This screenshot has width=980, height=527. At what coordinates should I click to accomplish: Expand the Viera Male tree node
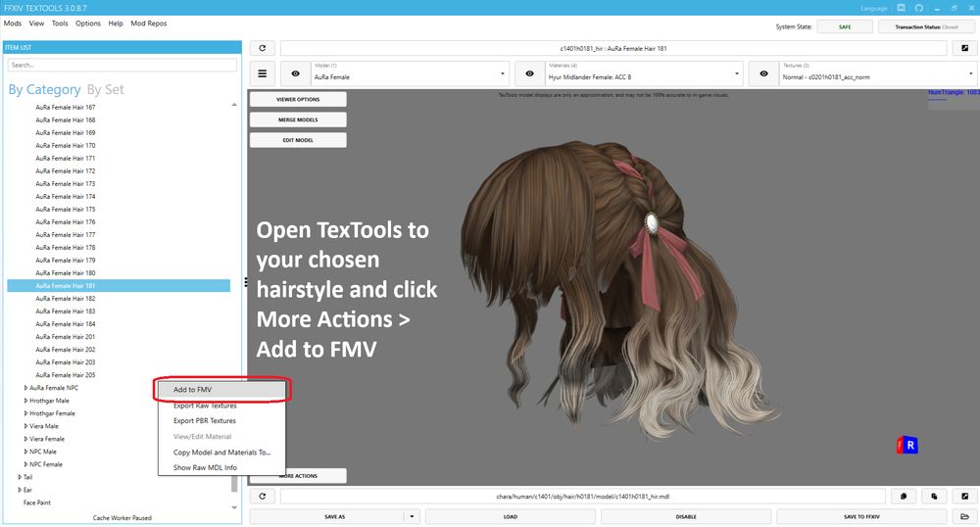25,426
